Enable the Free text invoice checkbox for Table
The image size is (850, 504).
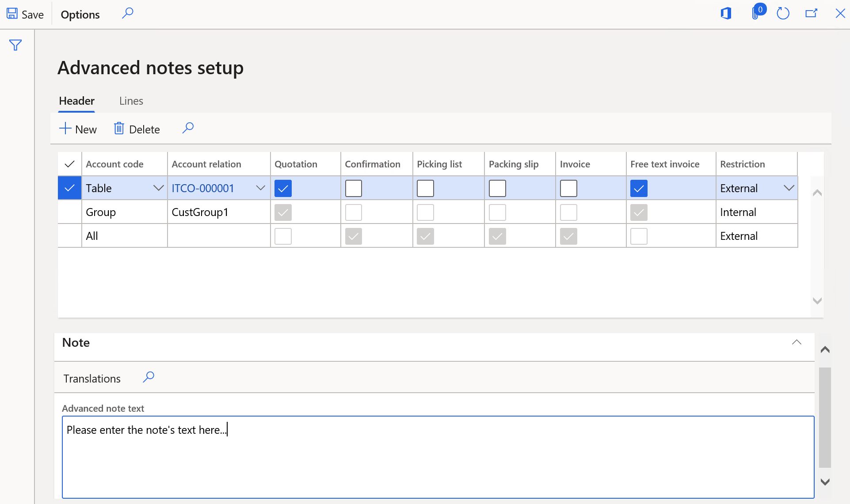[637, 188]
